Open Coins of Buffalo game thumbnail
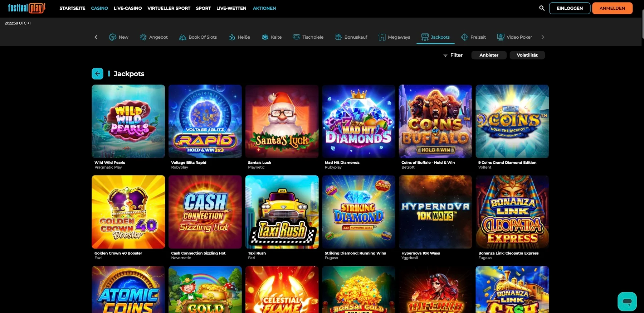The width and height of the screenshot is (644, 313). pyautogui.click(x=435, y=121)
